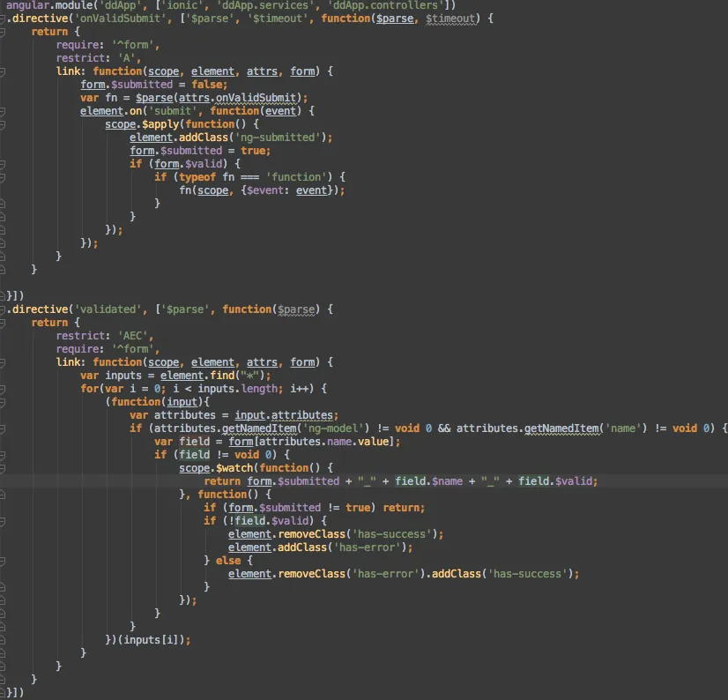Click the restrict value 'AEC'

[132, 336]
